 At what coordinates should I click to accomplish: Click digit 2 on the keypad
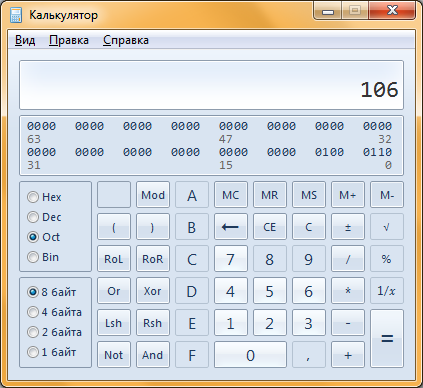coord(270,323)
